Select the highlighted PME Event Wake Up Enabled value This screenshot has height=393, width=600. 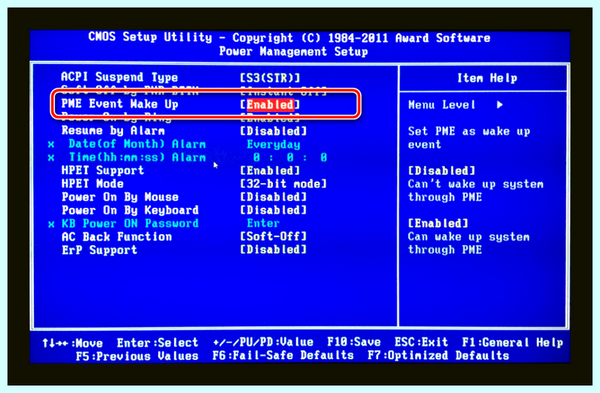tap(270, 104)
